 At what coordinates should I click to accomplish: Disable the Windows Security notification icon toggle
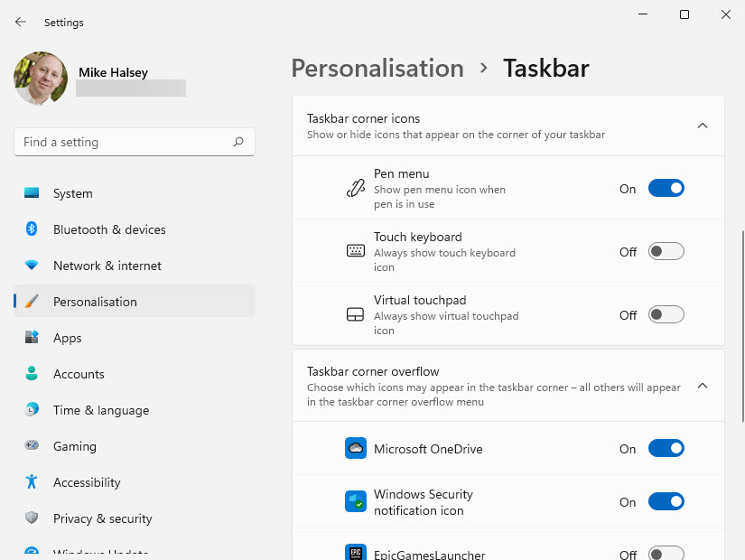[666, 502]
